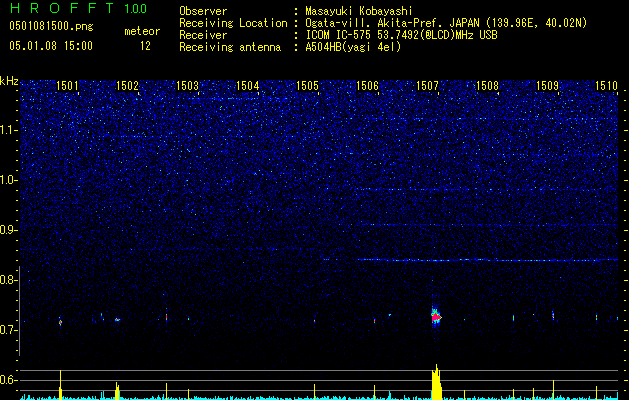Click the yellow power spike at 1501
The image size is (629, 400).
coord(61,385)
